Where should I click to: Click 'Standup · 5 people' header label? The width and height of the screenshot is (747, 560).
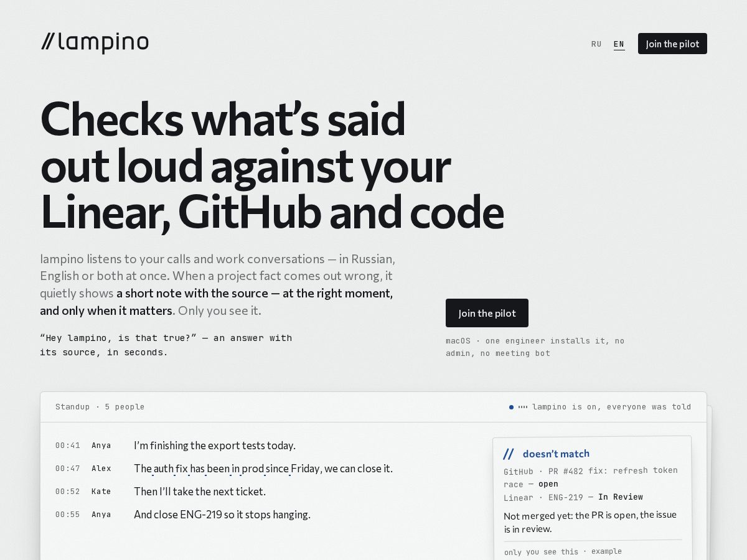[x=100, y=407]
